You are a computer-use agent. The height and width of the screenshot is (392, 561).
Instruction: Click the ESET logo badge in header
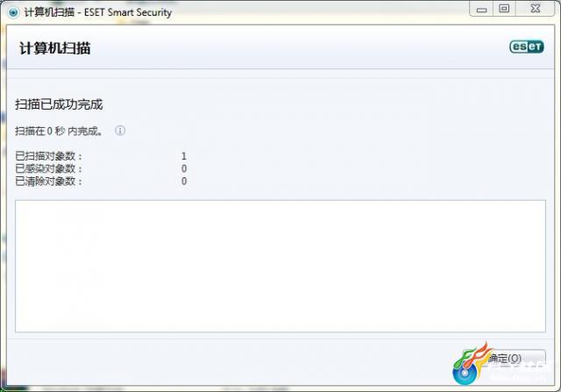click(x=527, y=46)
